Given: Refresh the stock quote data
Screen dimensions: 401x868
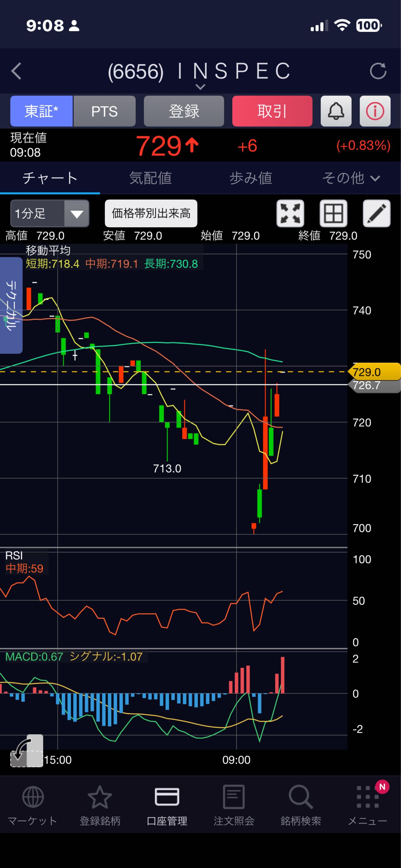Looking at the screenshot, I should tap(378, 71).
